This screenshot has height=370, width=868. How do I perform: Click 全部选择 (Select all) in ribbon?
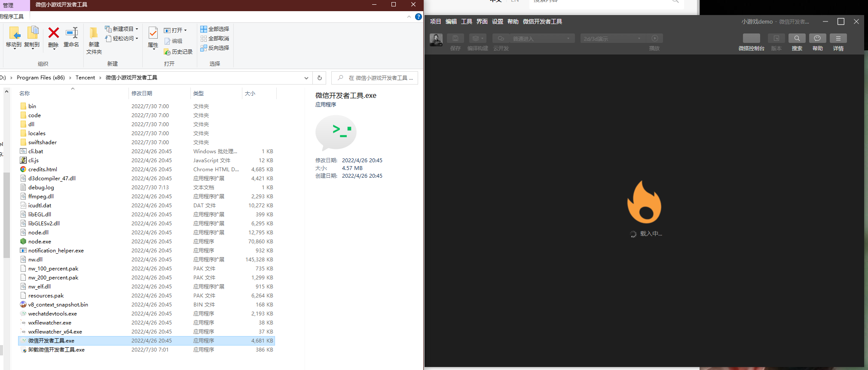click(214, 29)
